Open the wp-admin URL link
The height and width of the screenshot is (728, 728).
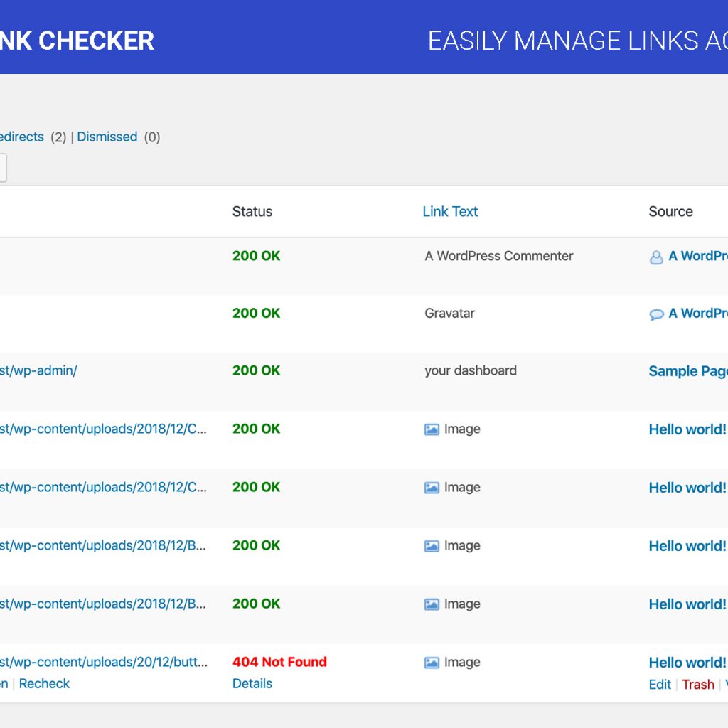point(38,370)
